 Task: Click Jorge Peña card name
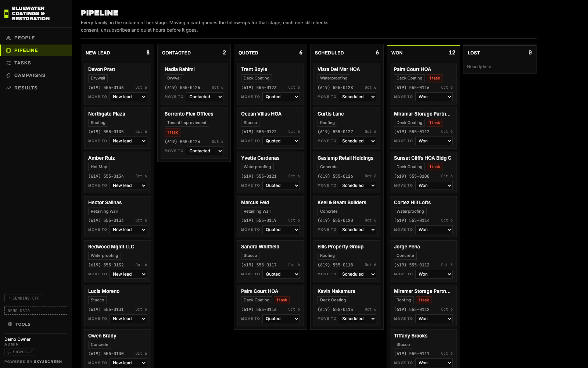tap(407, 247)
